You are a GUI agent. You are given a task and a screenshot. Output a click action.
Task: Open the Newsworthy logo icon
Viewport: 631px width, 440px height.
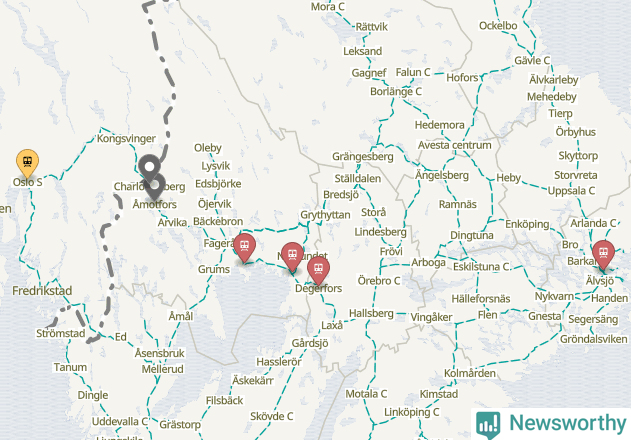pyautogui.click(x=488, y=425)
